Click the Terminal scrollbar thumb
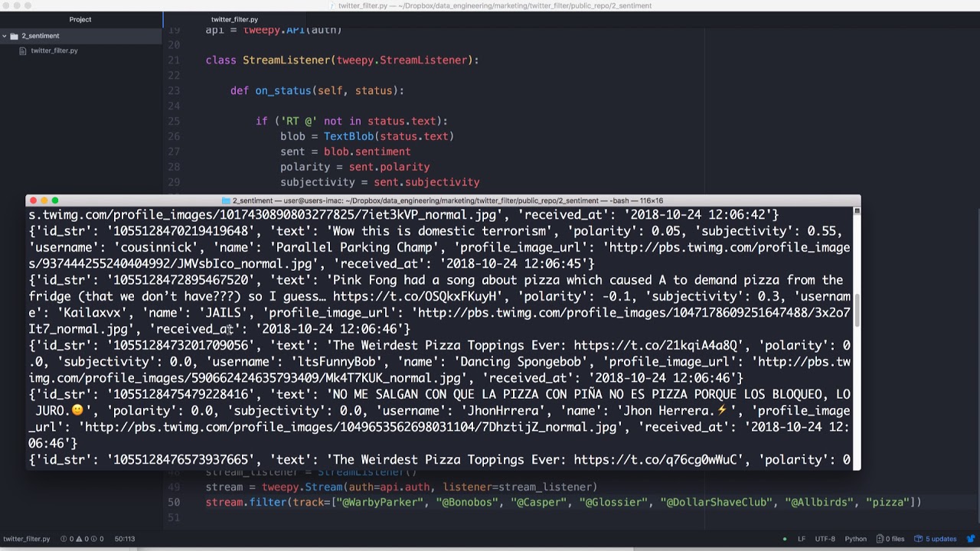Image resolution: width=980 pixels, height=551 pixels. point(857,310)
